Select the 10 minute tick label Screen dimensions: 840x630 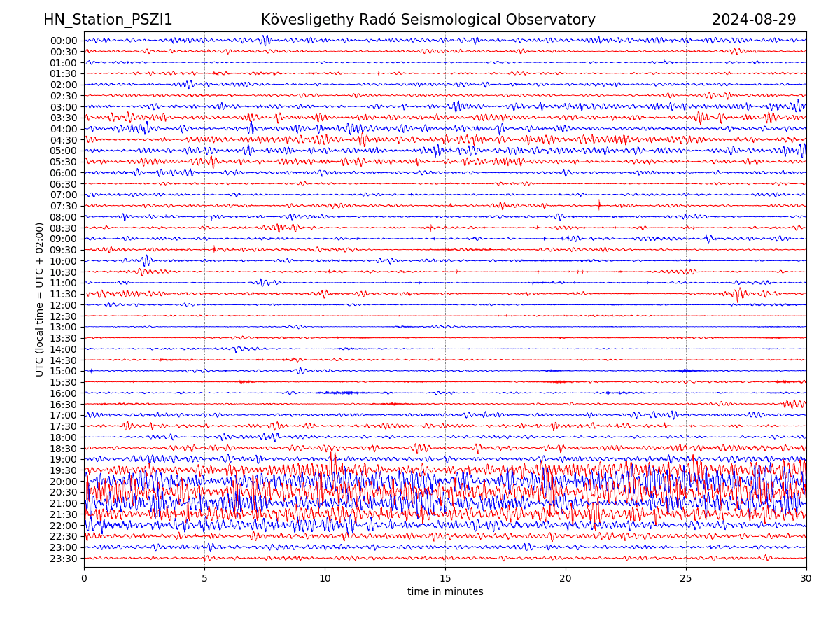tap(325, 579)
